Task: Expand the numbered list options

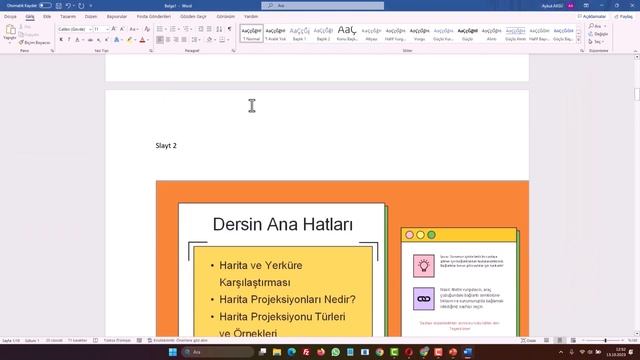Action: tap(178, 29)
